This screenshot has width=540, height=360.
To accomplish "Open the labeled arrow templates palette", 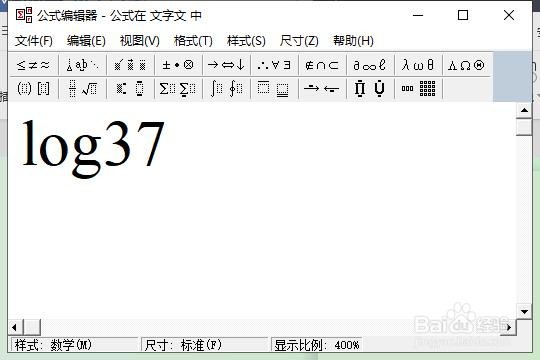I will pyautogui.click(x=322, y=89).
